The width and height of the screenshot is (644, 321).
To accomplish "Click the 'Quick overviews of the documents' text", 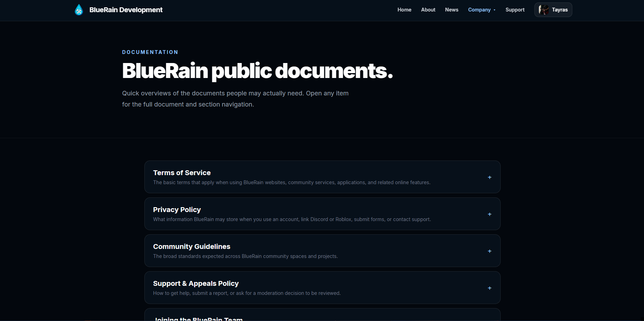I will (x=235, y=99).
